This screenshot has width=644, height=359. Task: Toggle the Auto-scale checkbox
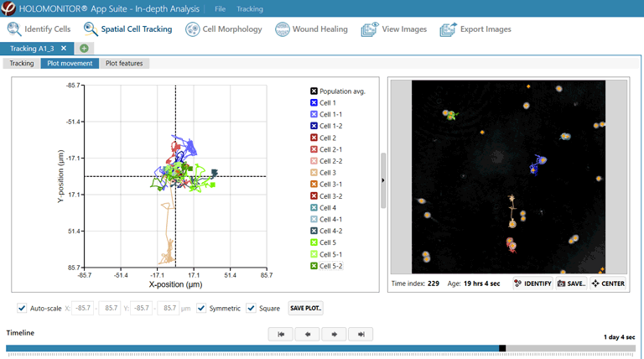[22, 308]
